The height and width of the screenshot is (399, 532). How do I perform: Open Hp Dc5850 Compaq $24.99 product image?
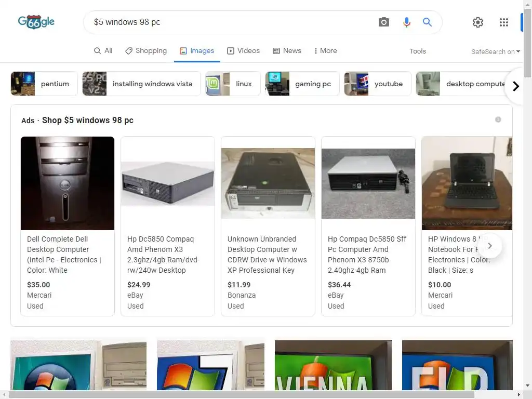[x=168, y=183]
